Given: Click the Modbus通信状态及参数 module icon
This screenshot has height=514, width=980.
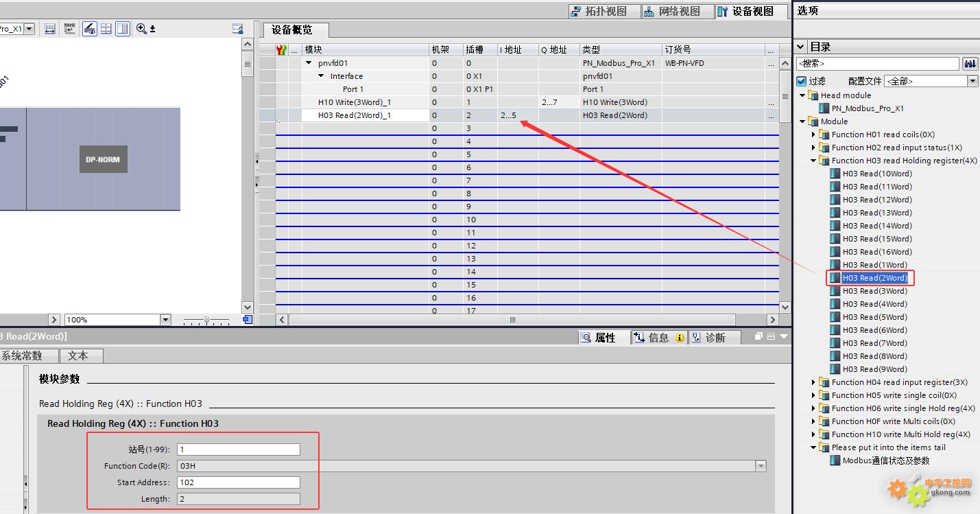Looking at the screenshot, I should coord(835,460).
